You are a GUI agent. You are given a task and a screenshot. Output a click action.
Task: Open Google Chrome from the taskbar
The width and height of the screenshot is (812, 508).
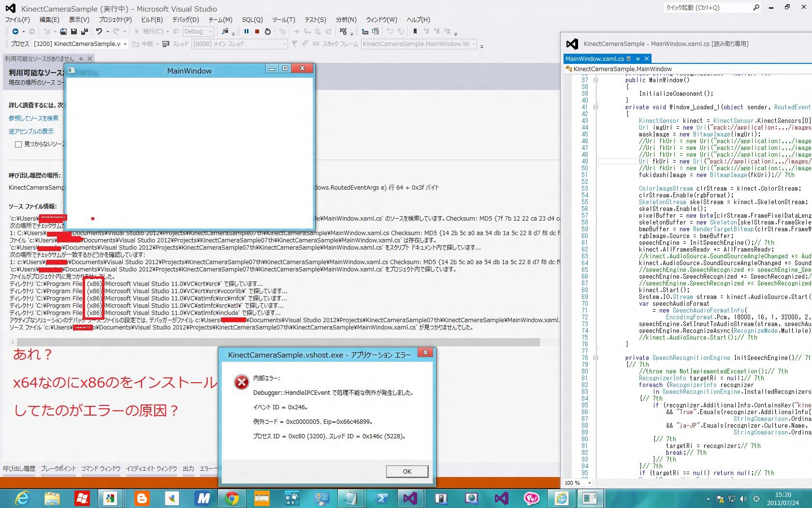tap(232, 498)
